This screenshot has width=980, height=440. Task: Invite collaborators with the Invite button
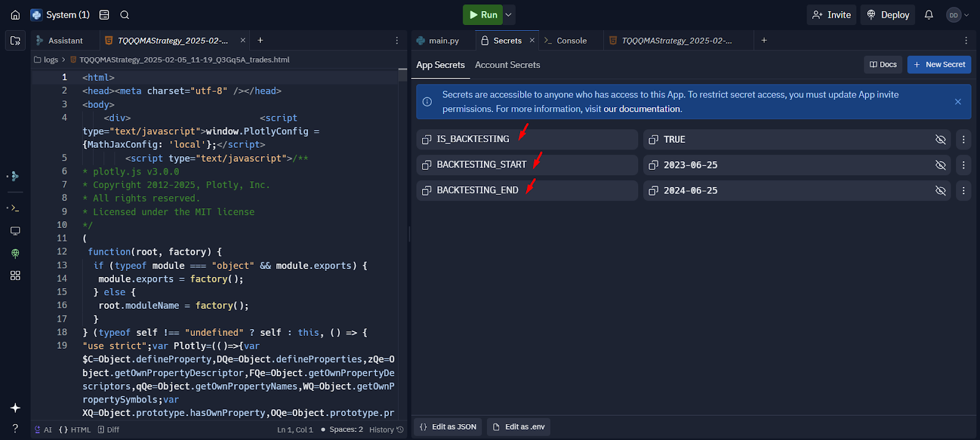[831, 15]
